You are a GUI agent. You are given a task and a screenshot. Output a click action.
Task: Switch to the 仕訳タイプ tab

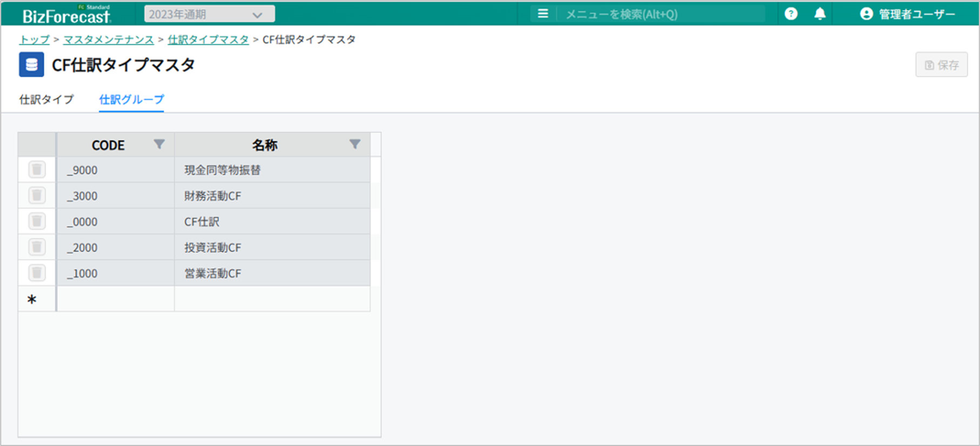coord(46,99)
